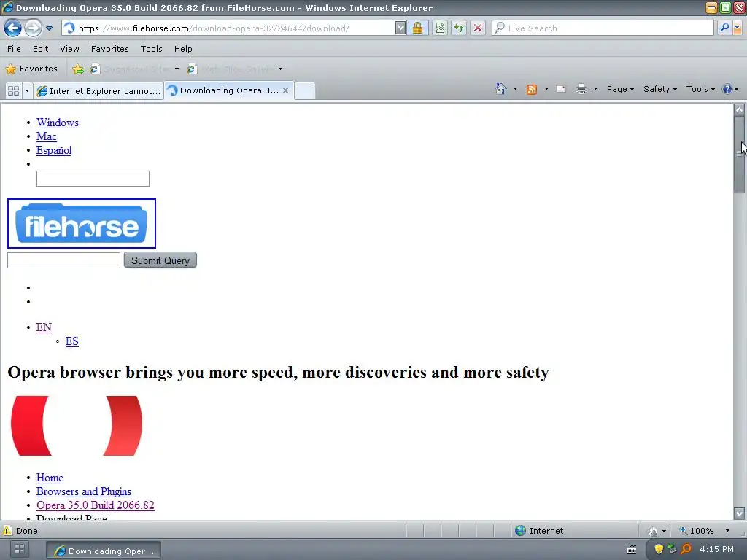Viewport: 747px width, 560px height.
Task: Follow the Browsers and Plugins link
Action: pos(84,491)
